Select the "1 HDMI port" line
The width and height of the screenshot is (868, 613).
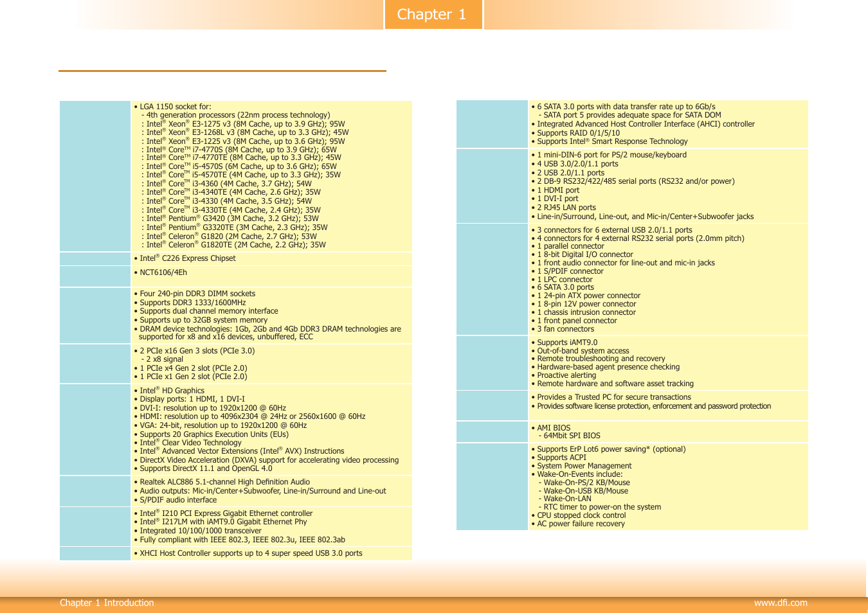coord(555,190)
